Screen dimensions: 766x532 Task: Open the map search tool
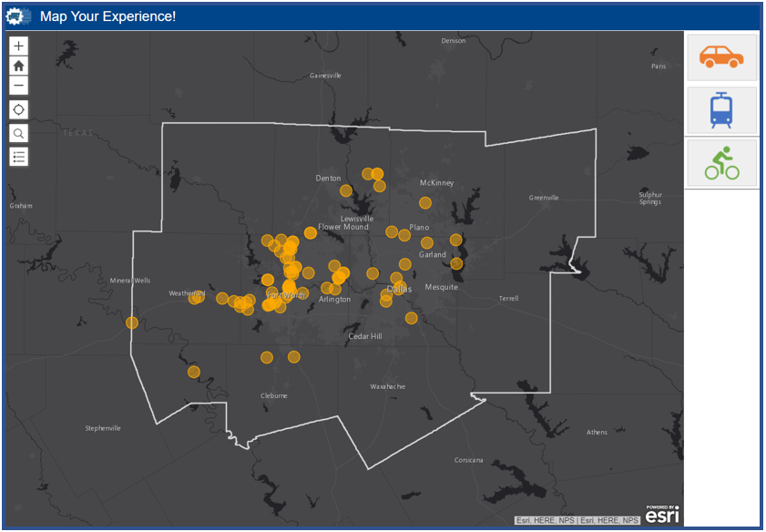(19, 133)
